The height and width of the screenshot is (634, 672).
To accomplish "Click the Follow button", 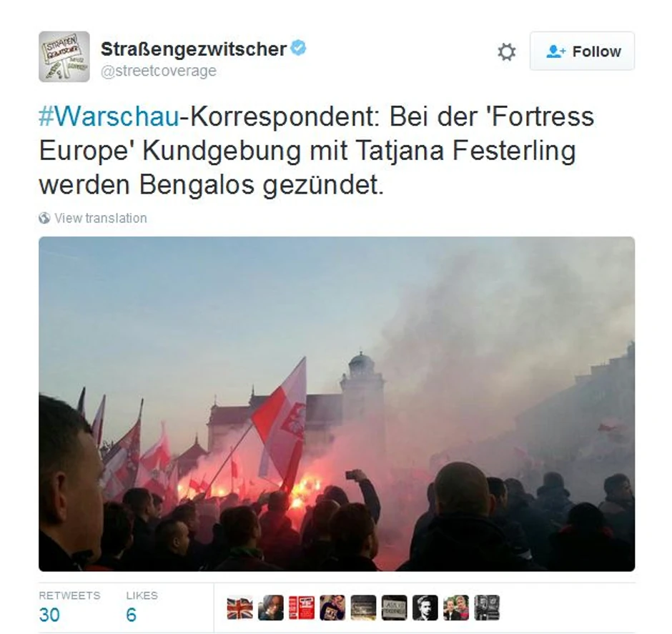I will (582, 51).
